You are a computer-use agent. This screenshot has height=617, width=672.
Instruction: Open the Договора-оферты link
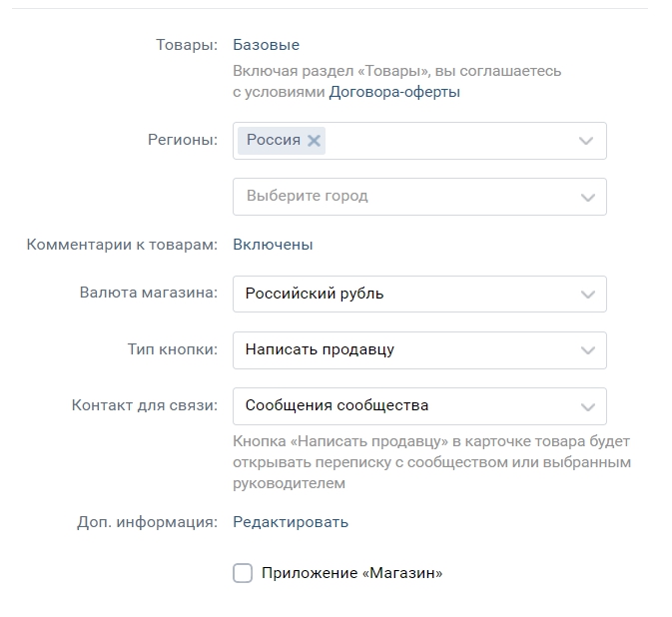tap(394, 92)
